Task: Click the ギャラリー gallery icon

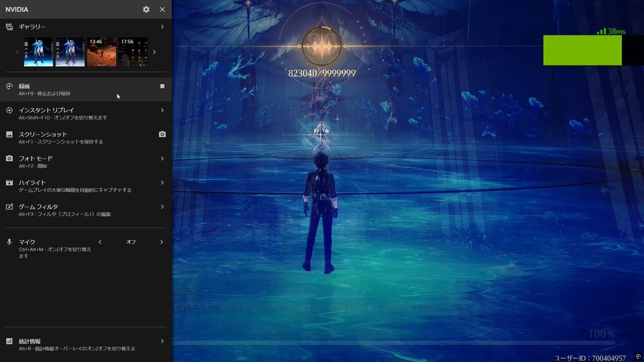Action: point(9,27)
